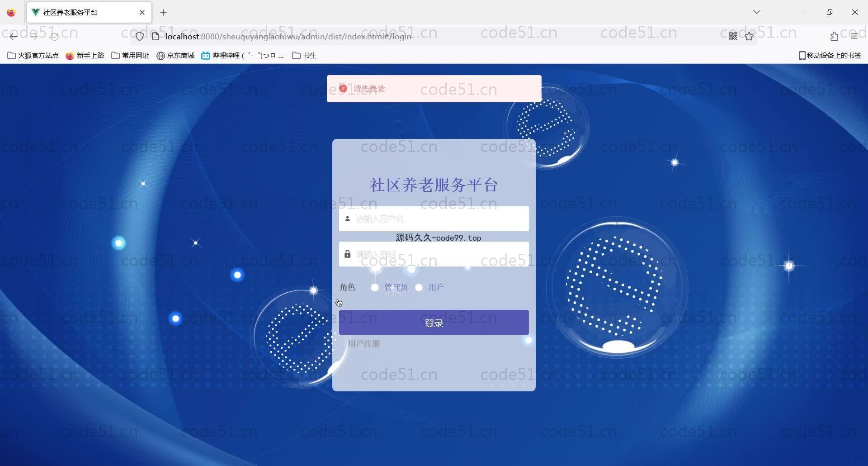868x466 pixels.
Task: Click the 角色 label text
Action: click(x=348, y=287)
